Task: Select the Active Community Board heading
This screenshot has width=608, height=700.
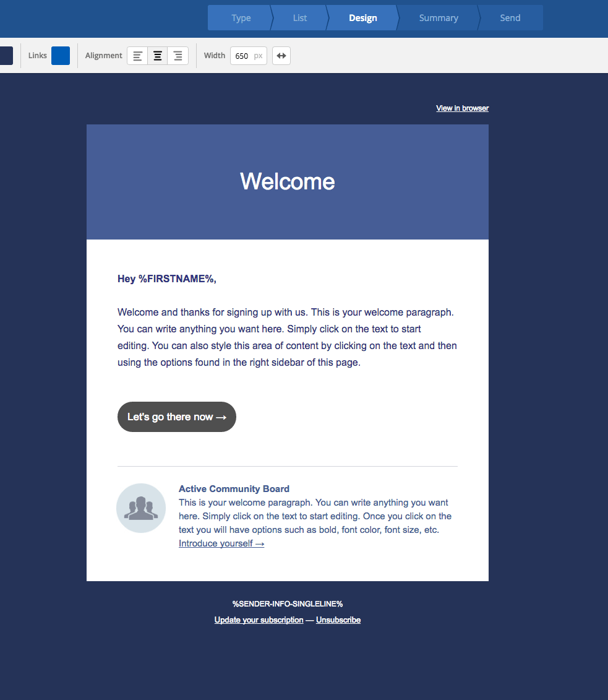Action: tap(234, 489)
